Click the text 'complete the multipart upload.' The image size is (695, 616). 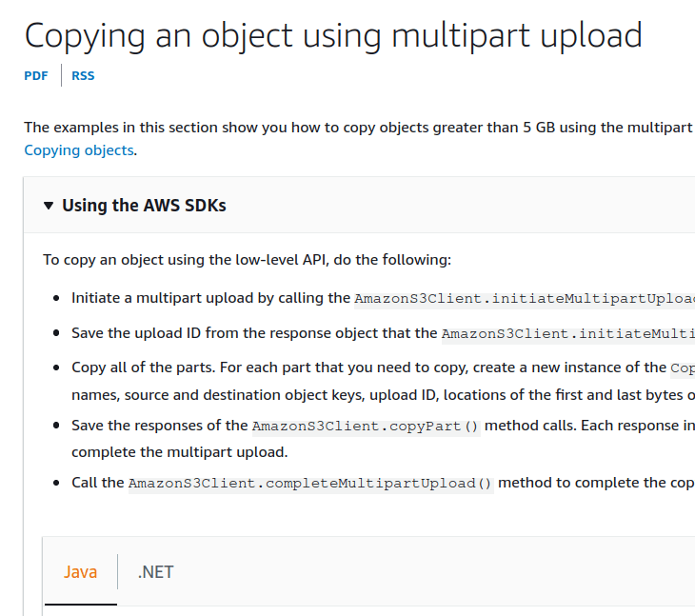click(180, 452)
